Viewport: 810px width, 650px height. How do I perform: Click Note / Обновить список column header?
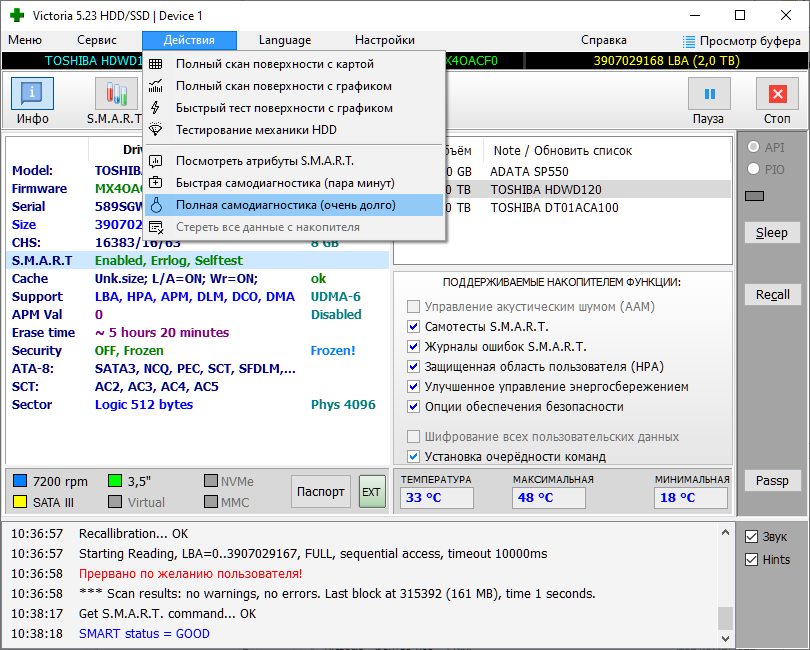coord(563,151)
